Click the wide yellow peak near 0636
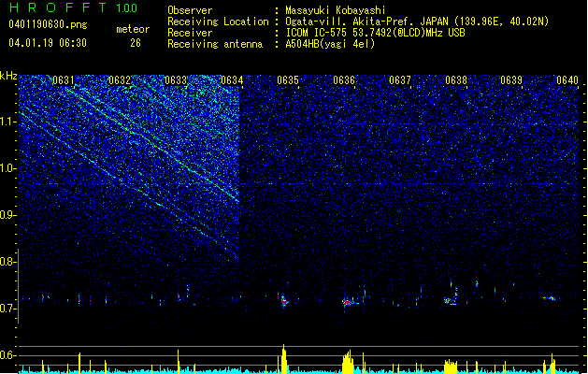 pyautogui.click(x=348, y=362)
